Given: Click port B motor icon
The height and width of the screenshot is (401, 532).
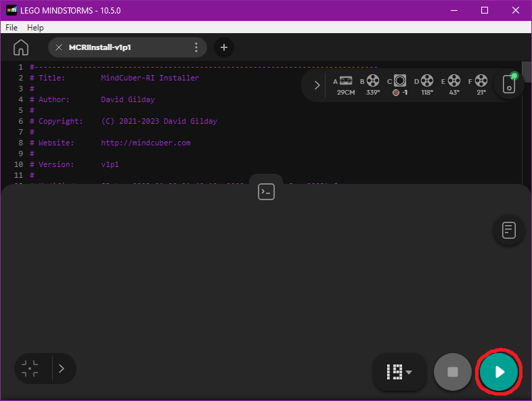Looking at the screenshot, I should point(373,81).
